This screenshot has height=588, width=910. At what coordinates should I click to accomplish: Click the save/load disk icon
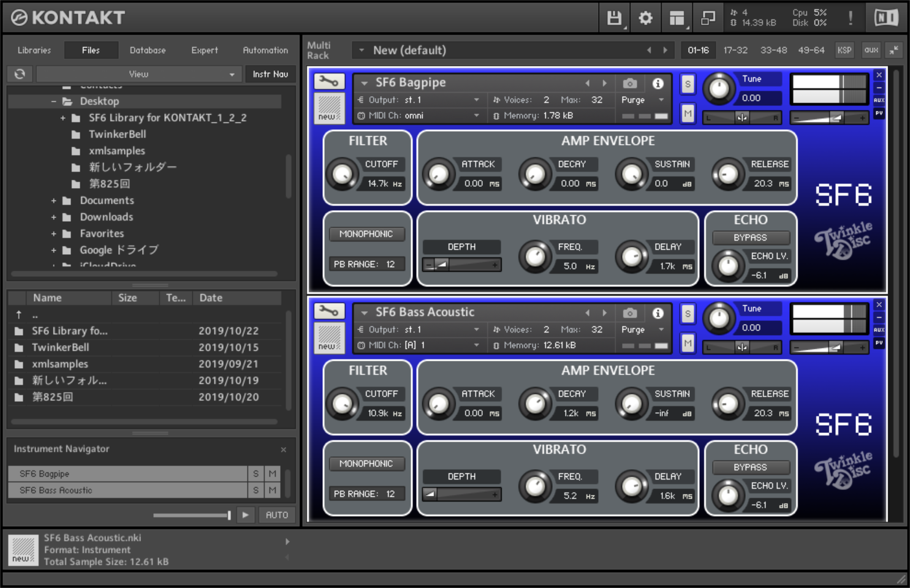(x=614, y=18)
